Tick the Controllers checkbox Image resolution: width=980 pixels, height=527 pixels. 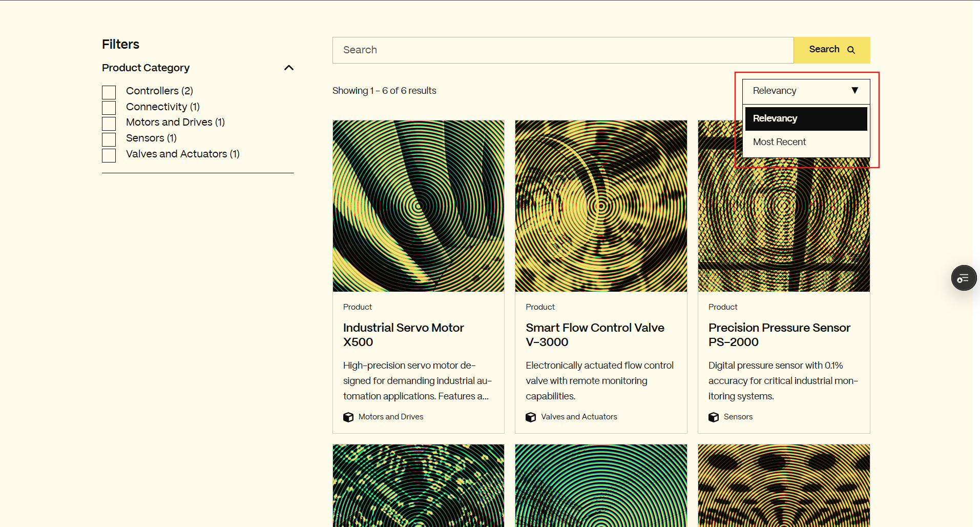coord(109,92)
